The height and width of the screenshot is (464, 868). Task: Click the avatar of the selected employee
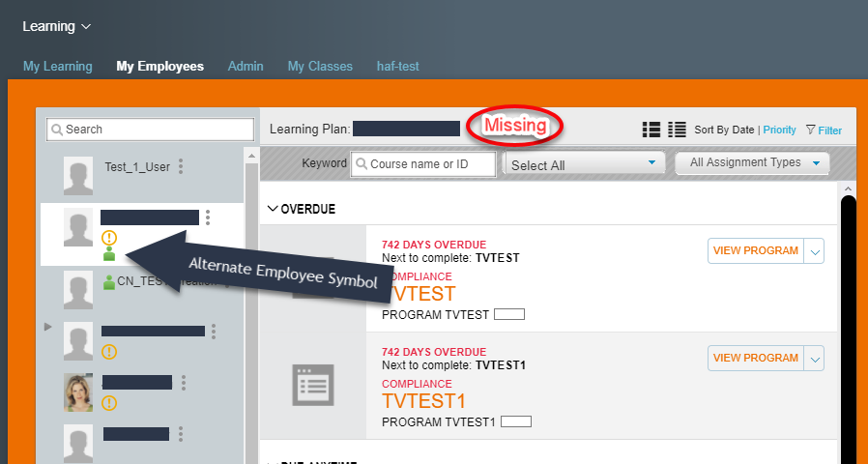[x=78, y=227]
